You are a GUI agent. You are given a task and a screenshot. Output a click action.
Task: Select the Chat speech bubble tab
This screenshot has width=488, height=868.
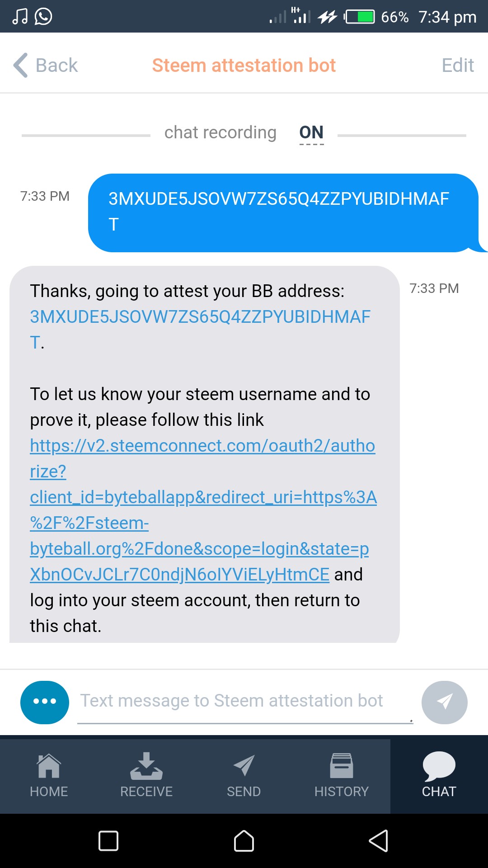439,775
